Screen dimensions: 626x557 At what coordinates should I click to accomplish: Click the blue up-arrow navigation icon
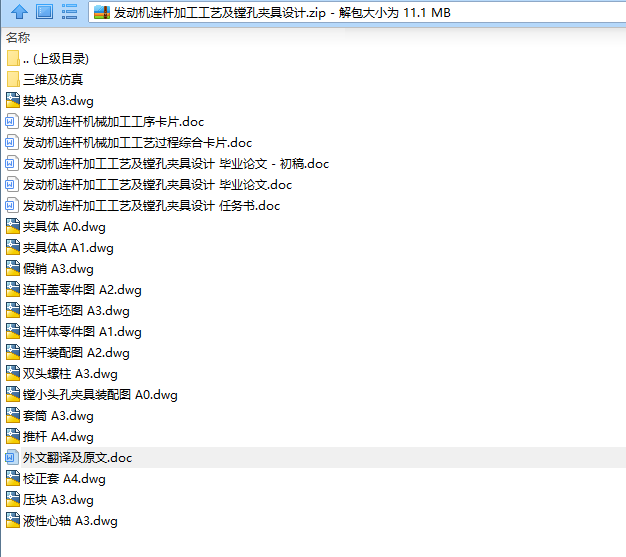click(x=19, y=12)
